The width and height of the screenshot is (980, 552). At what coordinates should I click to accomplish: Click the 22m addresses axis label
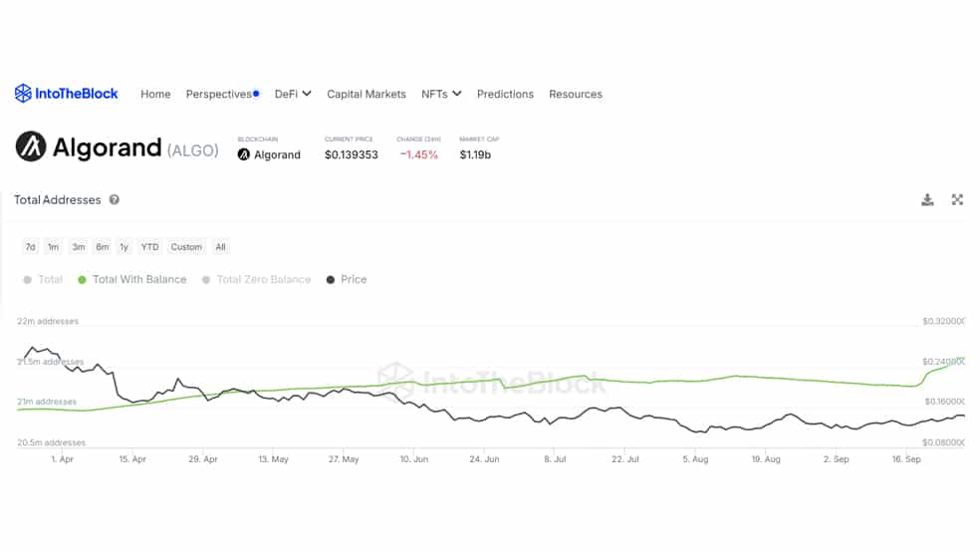(x=48, y=321)
